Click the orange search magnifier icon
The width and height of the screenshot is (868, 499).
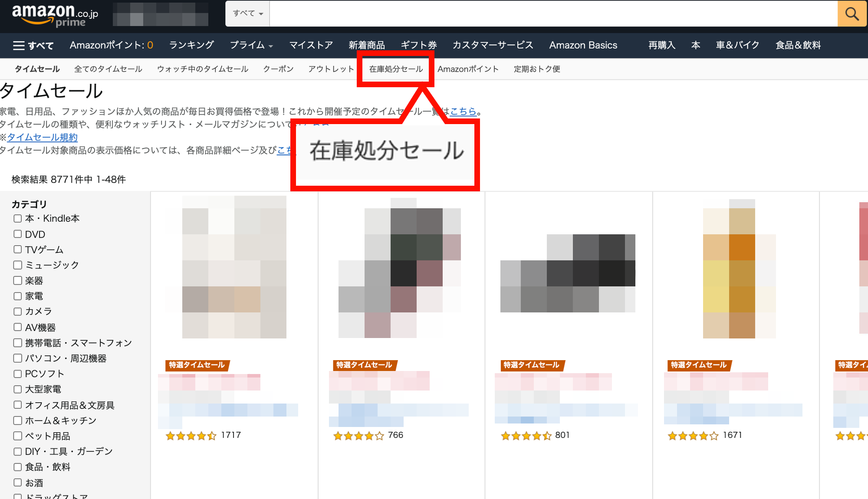(x=852, y=13)
